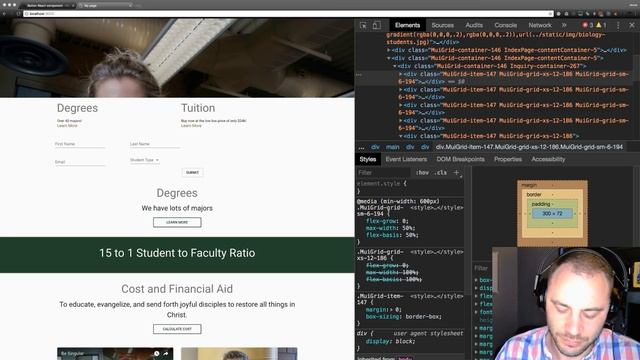Screen dimensions: 640x360
Task: Click the padding region label in box model
Action: (x=541, y=204)
